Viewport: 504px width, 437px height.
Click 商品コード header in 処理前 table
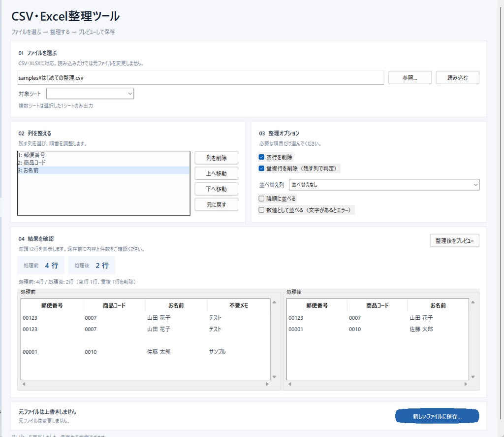coord(114,305)
